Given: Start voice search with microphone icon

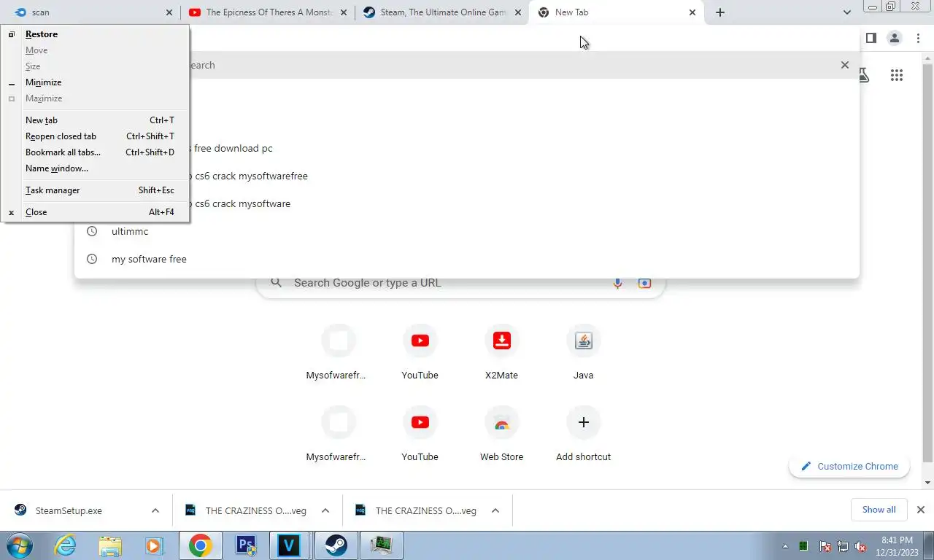Looking at the screenshot, I should click(618, 283).
